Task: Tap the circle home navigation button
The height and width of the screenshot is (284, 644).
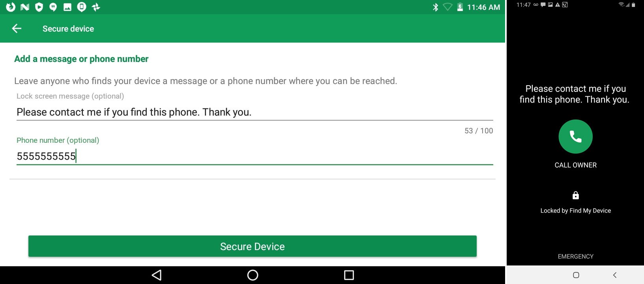Action: pos(253,275)
